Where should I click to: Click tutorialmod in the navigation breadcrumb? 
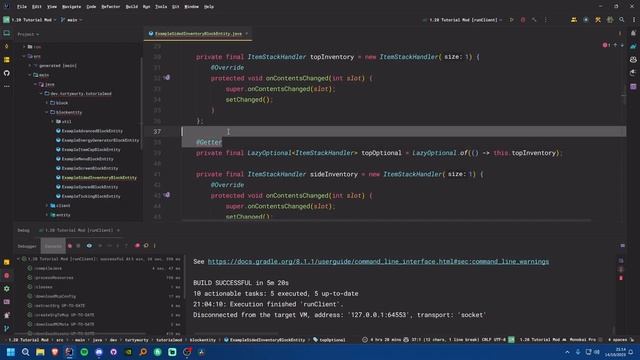coord(169,340)
